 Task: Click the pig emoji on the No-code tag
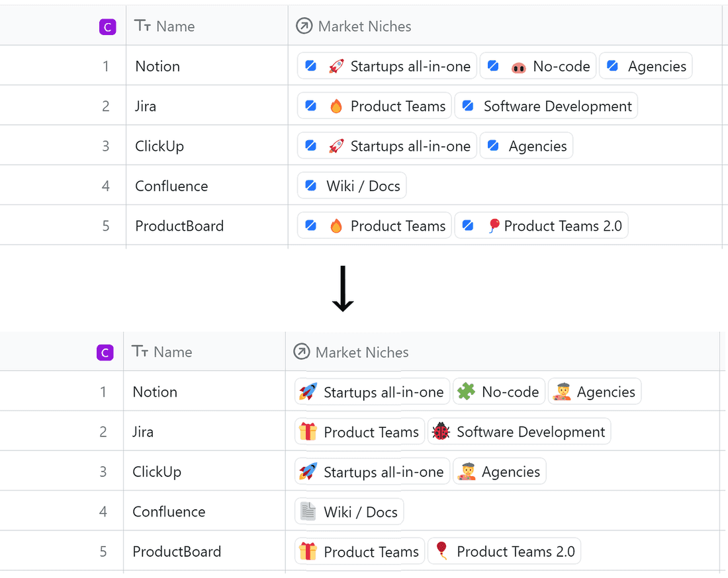point(518,67)
